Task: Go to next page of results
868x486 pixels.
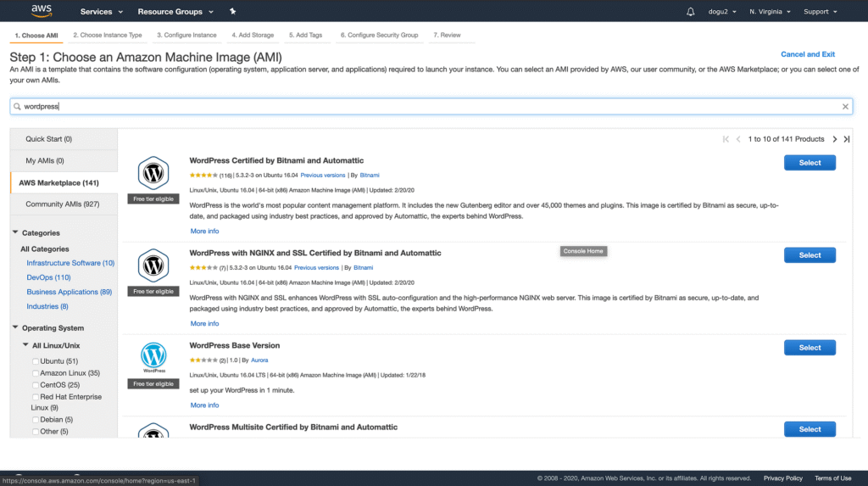Action: pyautogui.click(x=835, y=139)
